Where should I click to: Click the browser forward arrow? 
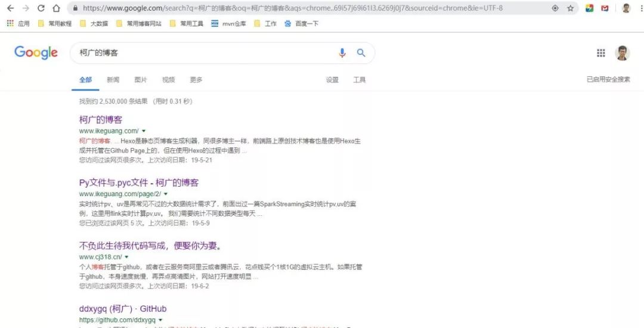click(26, 8)
